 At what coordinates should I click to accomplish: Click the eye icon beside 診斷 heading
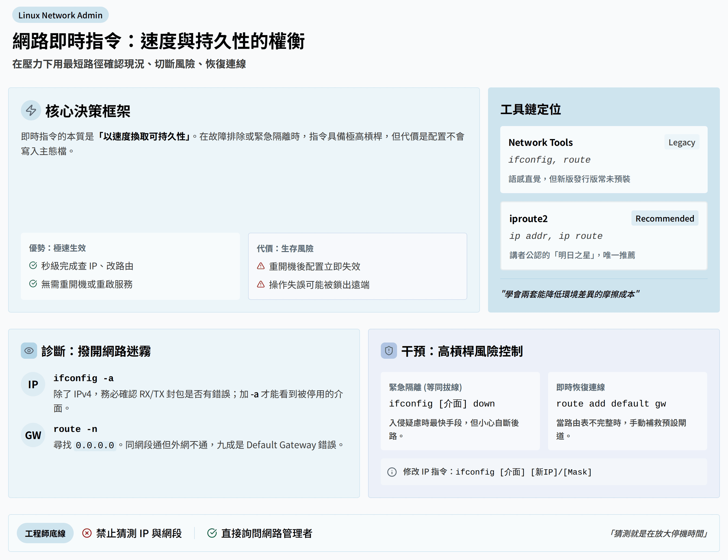pyautogui.click(x=29, y=351)
